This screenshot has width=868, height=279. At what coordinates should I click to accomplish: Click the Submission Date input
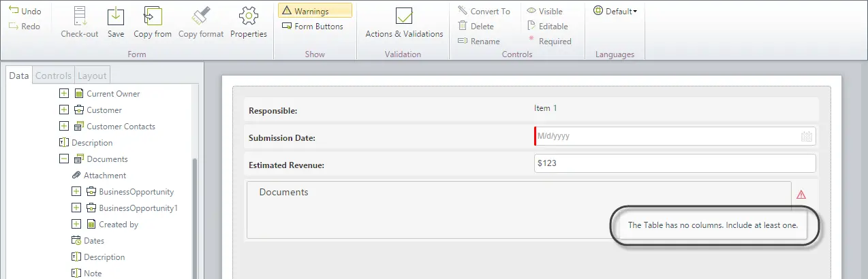[x=675, y=136]
